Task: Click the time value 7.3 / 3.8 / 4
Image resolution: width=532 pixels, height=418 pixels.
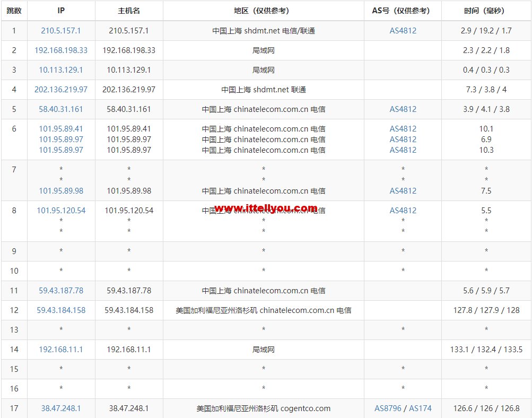Action: tap(486, 90)
